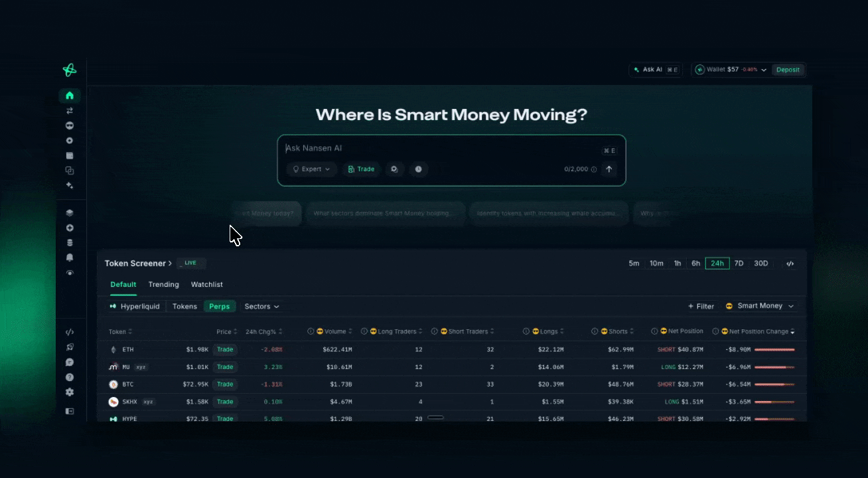Open the Token Screener heading link
Viewport: 868px width, 478px height.
click(138, 264)
